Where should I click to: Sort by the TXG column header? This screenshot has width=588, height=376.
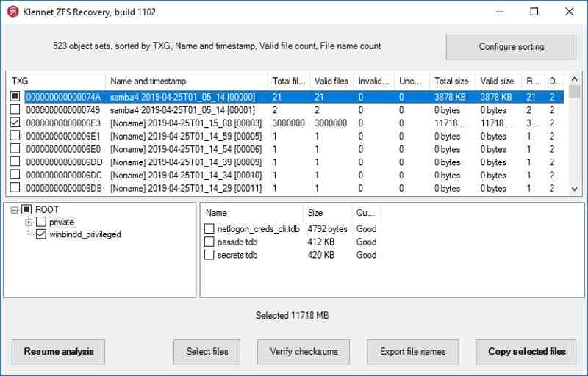tap(55, 82)
